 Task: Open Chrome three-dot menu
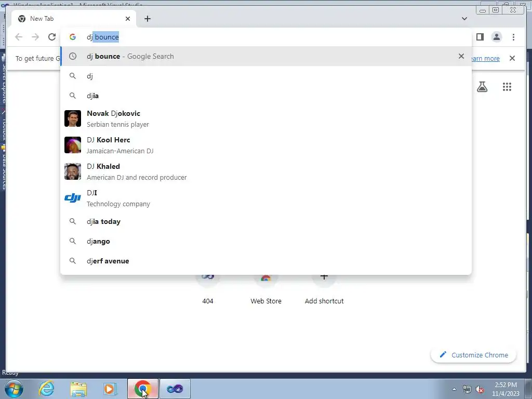[513, 37]
